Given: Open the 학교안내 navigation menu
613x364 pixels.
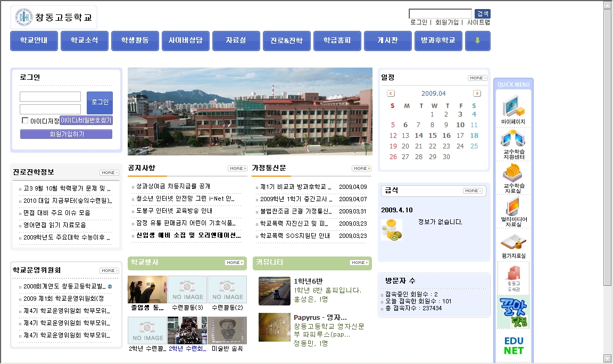Looking at the screenshot, I should point(34,41).
